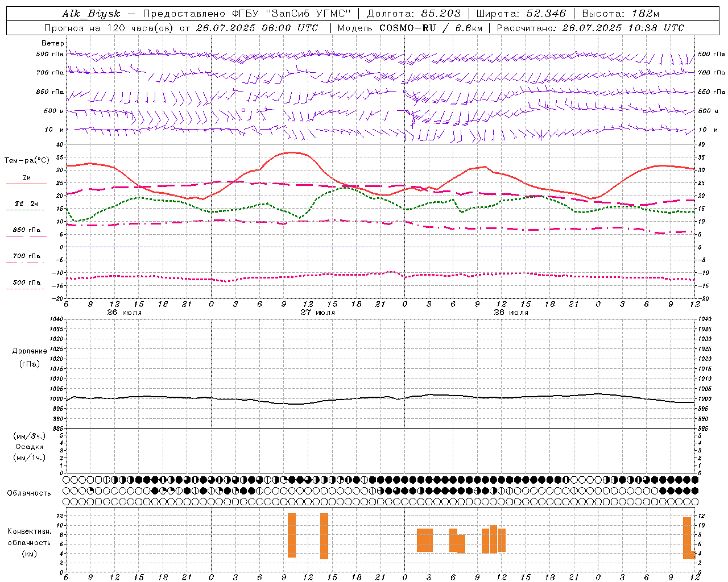Click the latitude value Широта: 52.346
Image resolution: width=728 pixels, height=582 pixels.
point(521,14)
